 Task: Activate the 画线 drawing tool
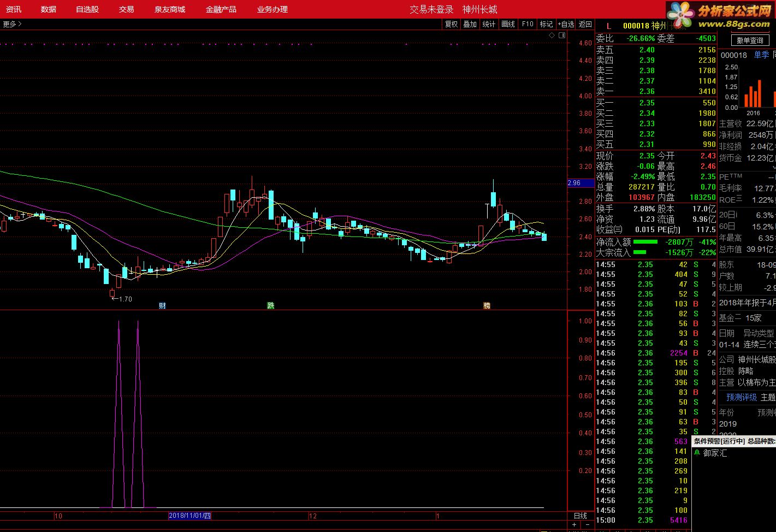(x=508, y=24)
